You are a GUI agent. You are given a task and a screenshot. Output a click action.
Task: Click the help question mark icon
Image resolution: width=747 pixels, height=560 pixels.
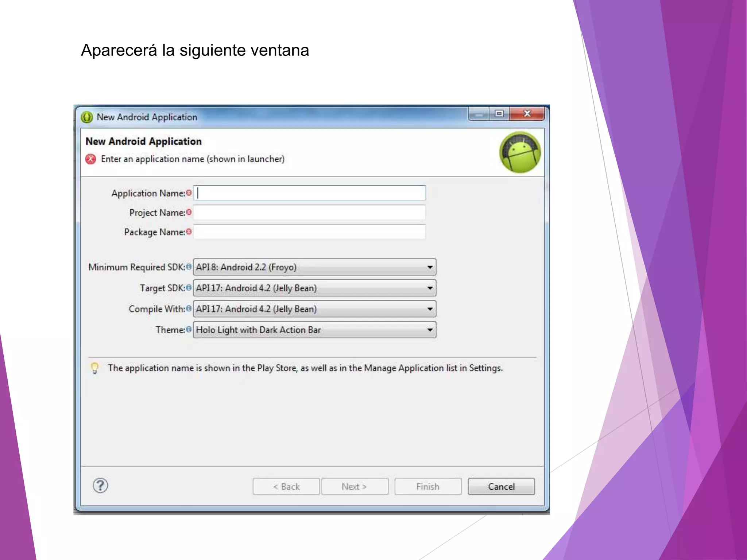[100, 486]
